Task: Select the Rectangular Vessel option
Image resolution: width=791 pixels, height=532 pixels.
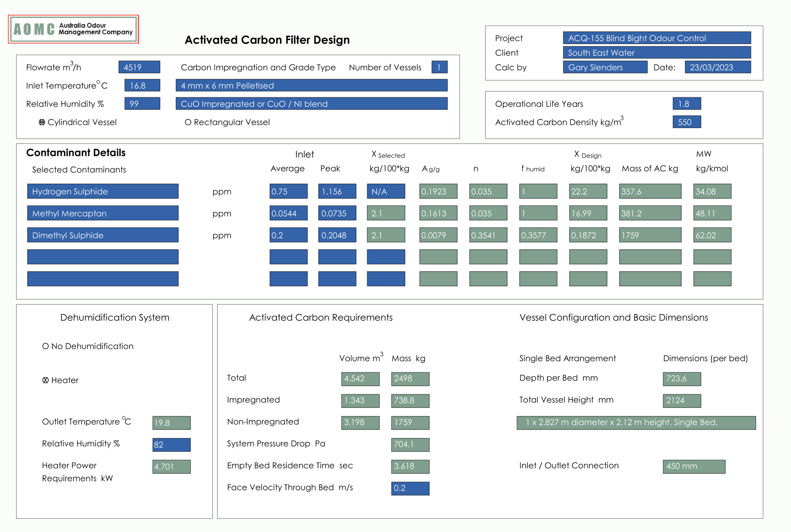Action: [x=187, y=122]
